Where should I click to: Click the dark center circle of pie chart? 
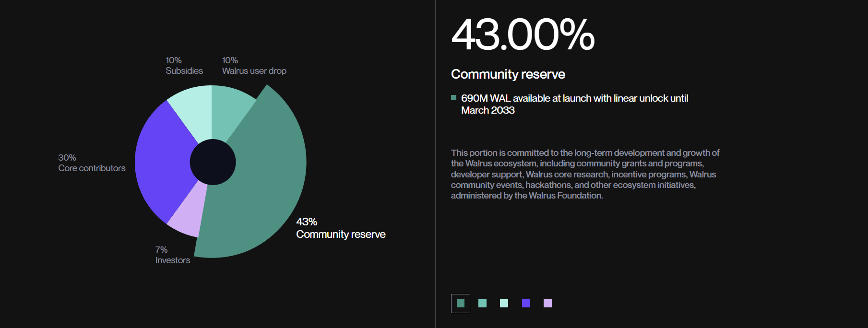[x=213, y=162]
